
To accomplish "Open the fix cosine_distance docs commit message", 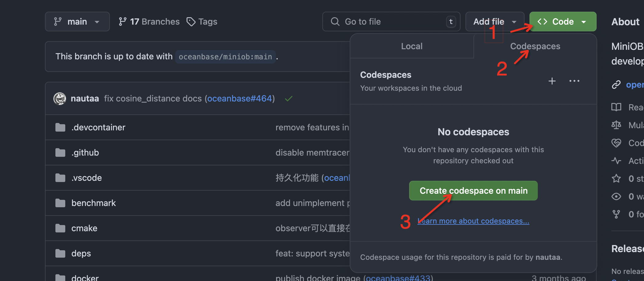I will click(x=153, y=99).
